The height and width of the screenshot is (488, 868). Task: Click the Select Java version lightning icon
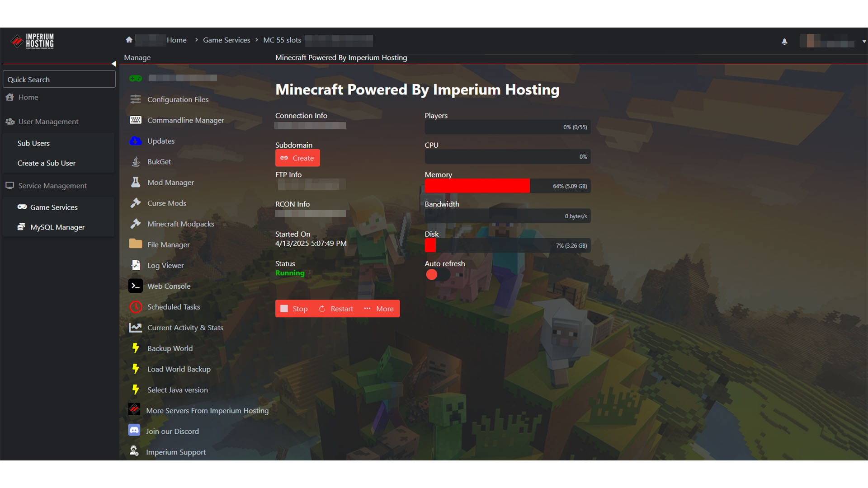point(135,389)
